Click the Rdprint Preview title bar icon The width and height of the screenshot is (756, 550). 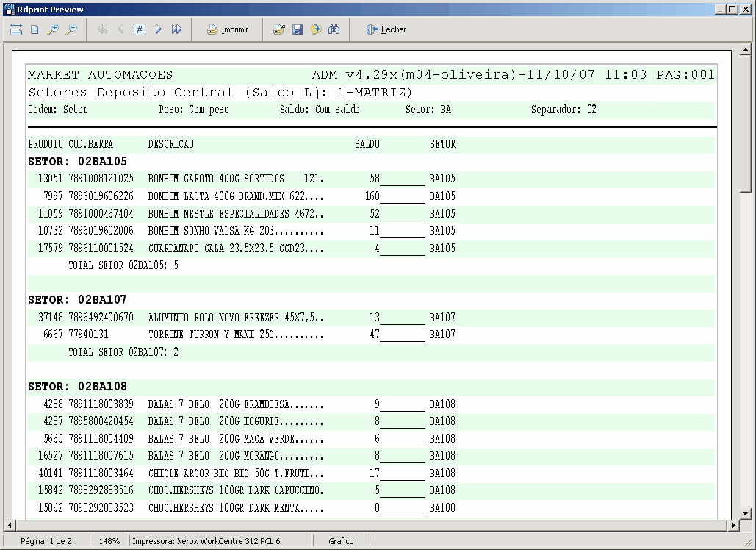point(10,9)
